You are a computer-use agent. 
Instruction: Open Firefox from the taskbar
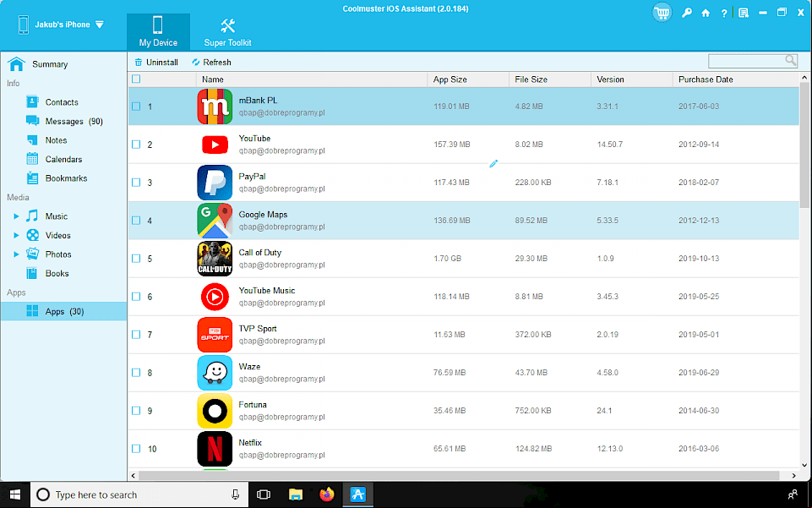[327, 495]
